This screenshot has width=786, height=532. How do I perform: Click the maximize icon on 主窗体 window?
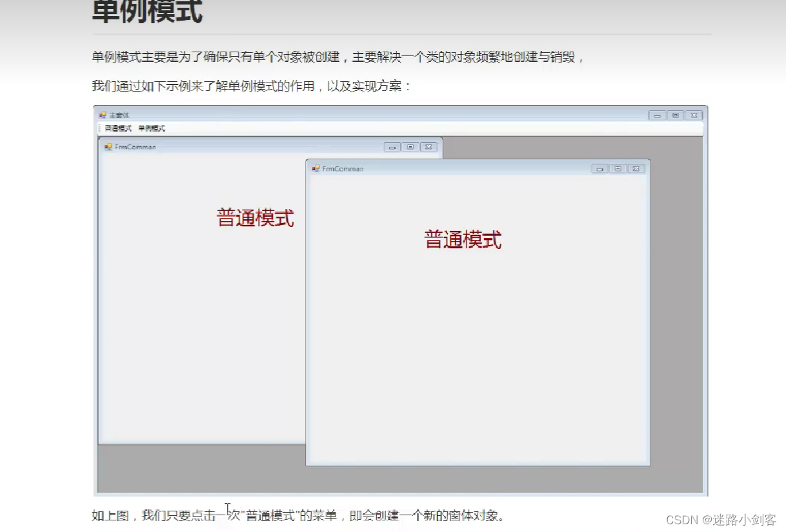click(x=676, y=115)
